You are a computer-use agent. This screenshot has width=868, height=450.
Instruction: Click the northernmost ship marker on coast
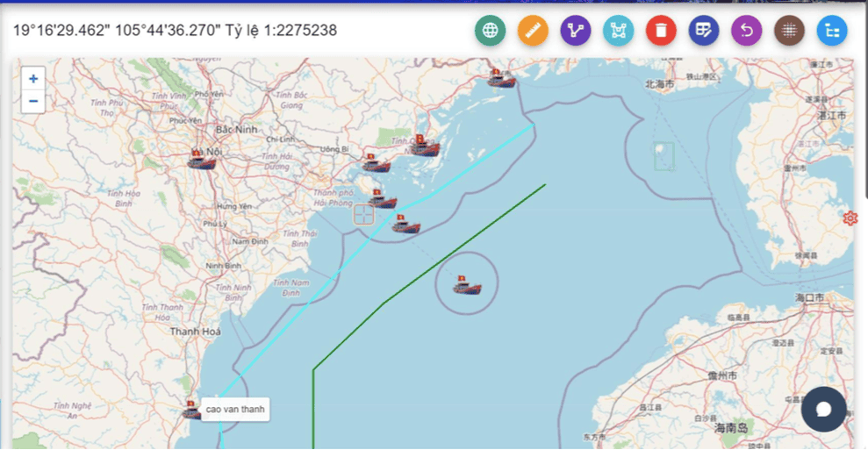[501, 78]
